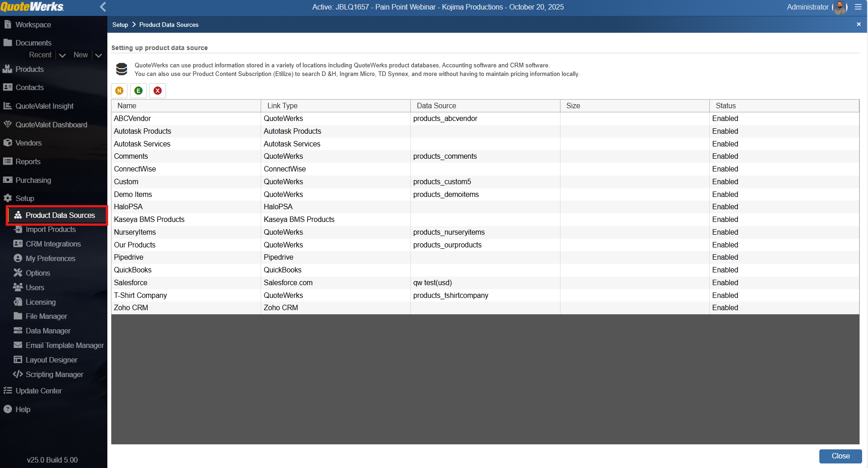Open Scripting Manager in the sidebar

coord(54,374)
